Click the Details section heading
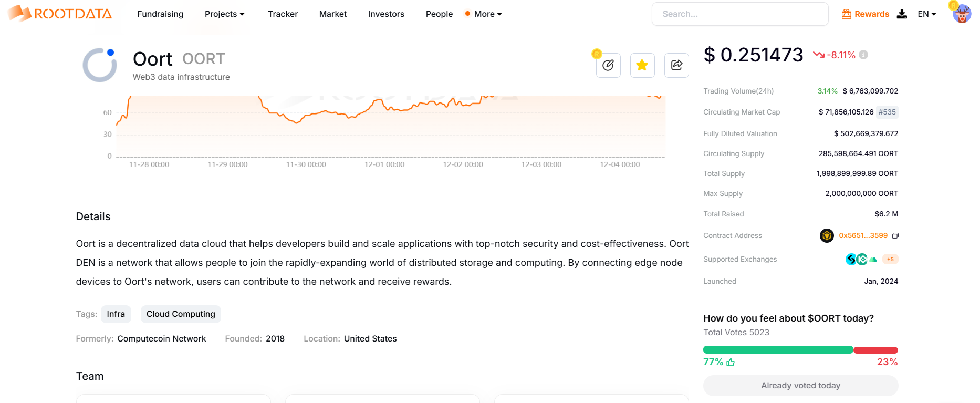980x403 pixels. (93, 216)
